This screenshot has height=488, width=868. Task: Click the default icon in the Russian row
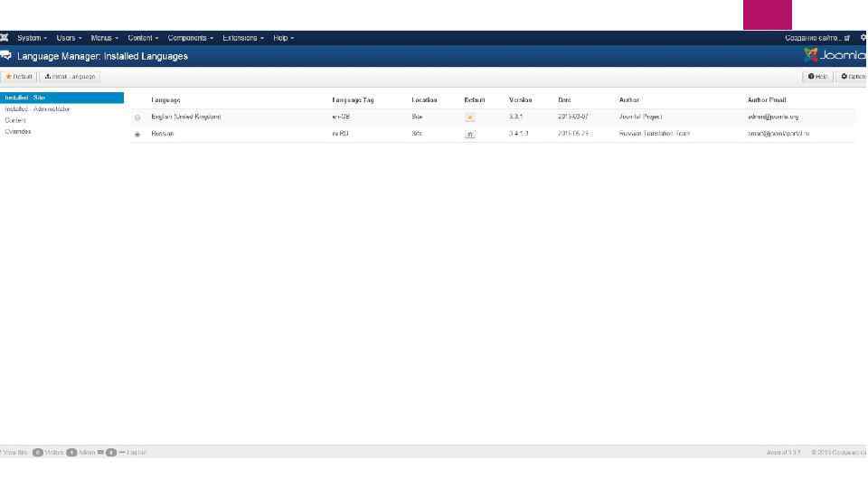470,134
